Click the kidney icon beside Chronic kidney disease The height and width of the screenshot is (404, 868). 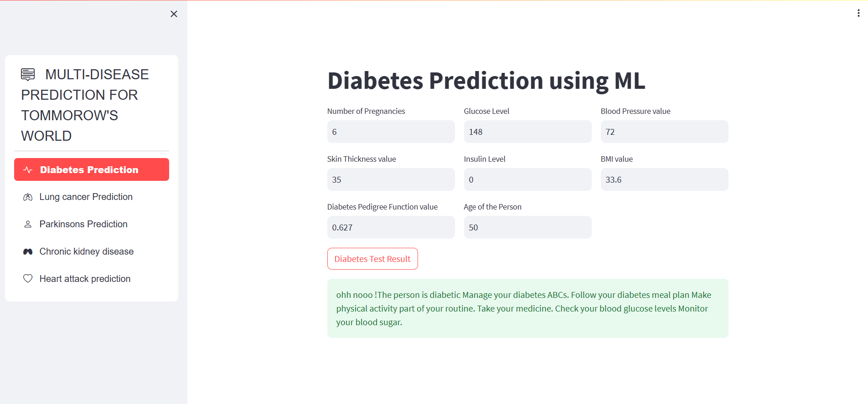pyautogui.click(x=27, y=251)
